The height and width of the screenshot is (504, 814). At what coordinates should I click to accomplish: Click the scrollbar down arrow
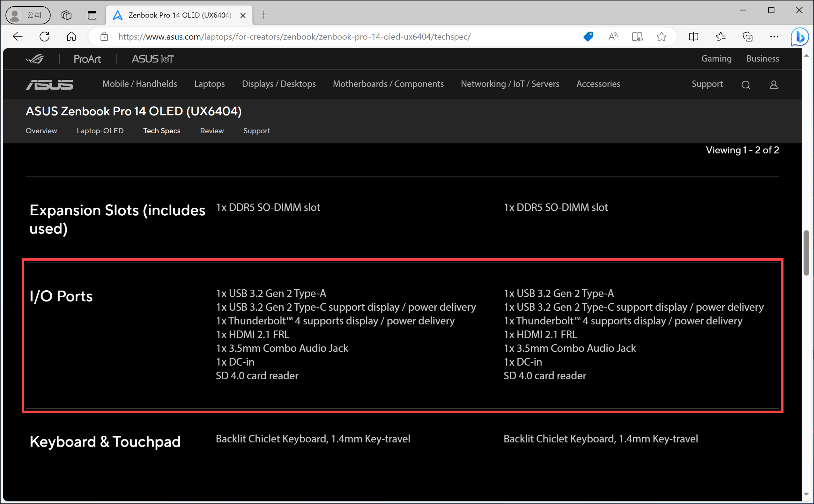pyautogui.click(x=806, y=494)
